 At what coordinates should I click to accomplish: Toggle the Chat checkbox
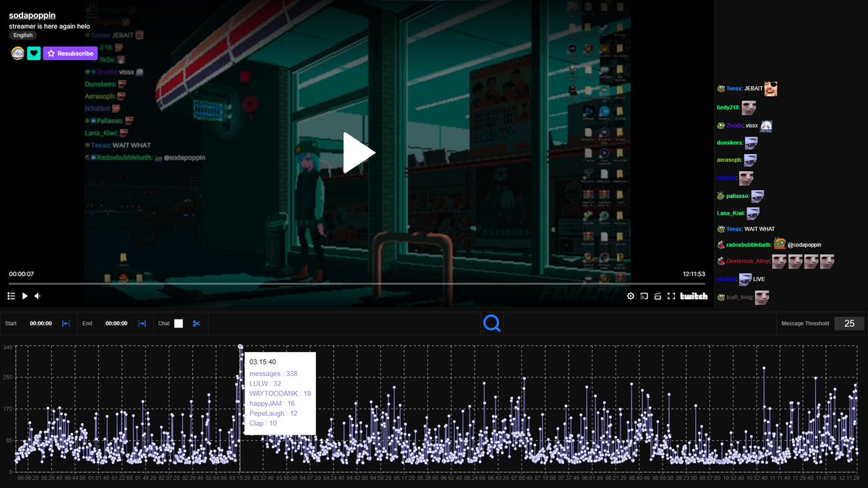tap(179, 323)
